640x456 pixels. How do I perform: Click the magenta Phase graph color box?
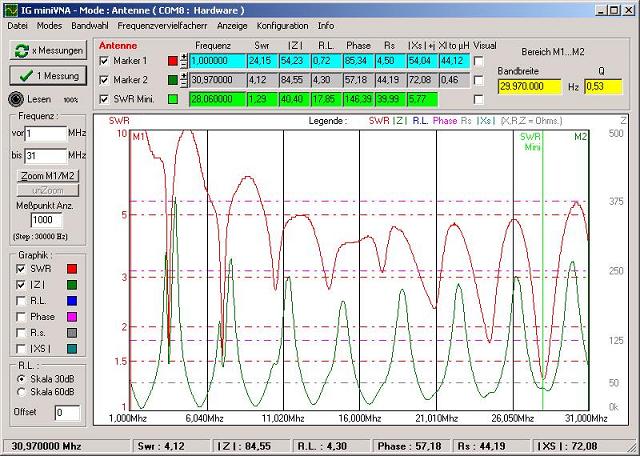pos(70,315)
